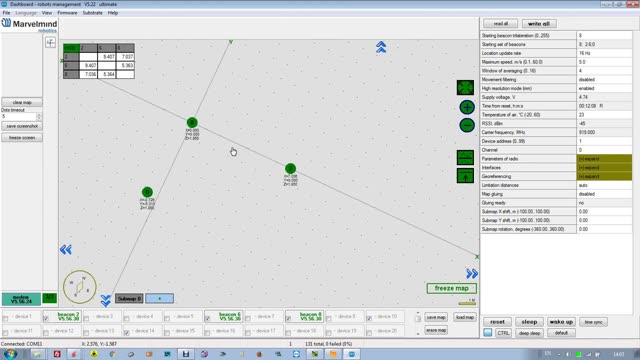Click the sleep button
The height and width of the screenshot is (360, 640).
click(529, 322)
